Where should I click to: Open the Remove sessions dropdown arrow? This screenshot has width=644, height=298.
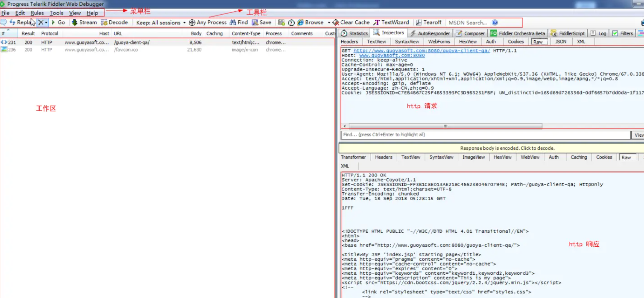pyautogui.click(x=46, y=23)
